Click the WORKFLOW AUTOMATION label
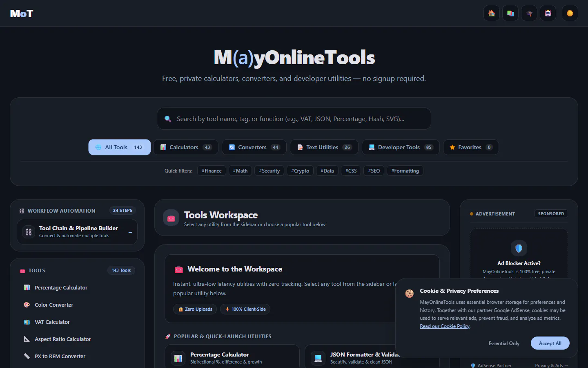The image size is (588, 368). click(61, 211)
